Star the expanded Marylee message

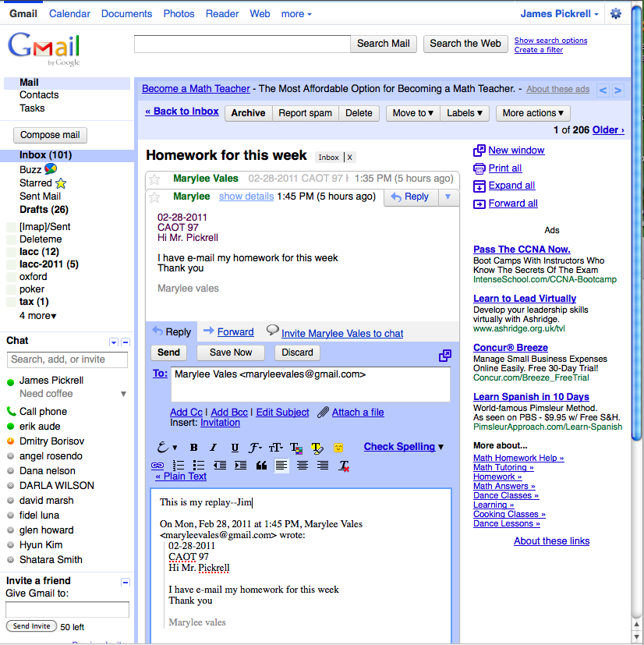pyautogui.click(x=154, y=197)
